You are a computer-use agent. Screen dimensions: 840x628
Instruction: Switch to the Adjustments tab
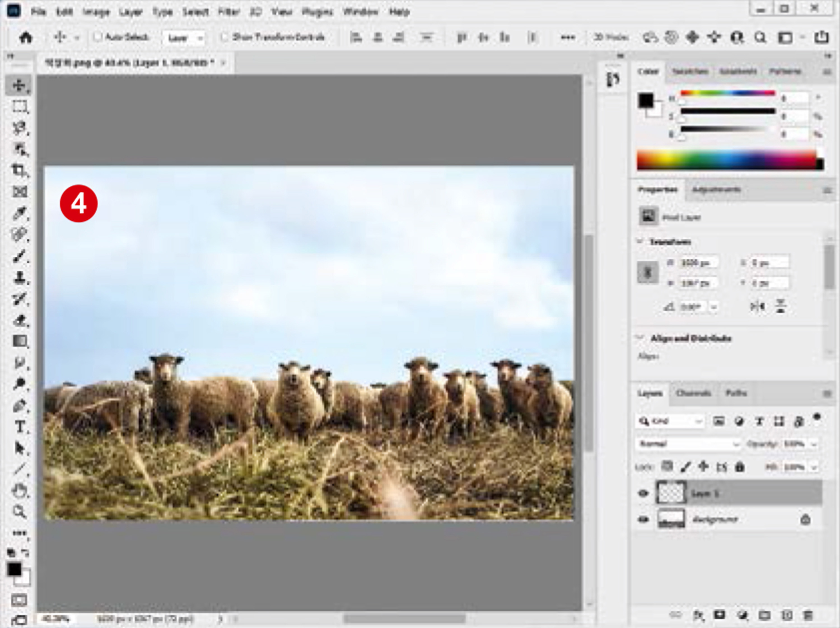pos(716,189)
